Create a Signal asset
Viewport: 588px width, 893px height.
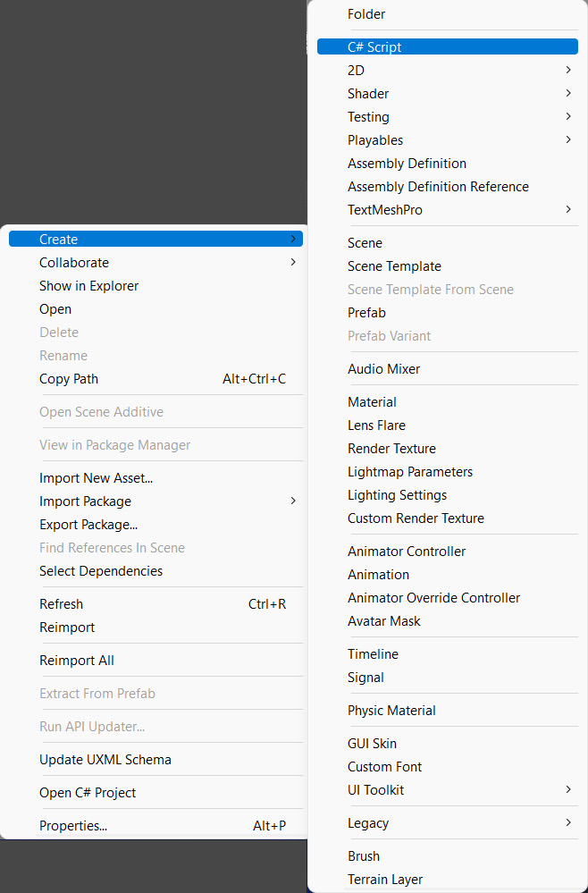tap(448, 678)
